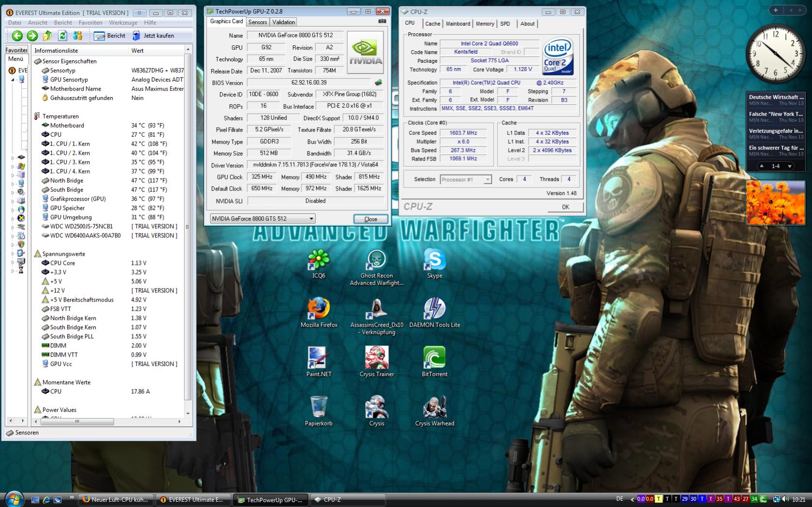Image resolution: width=812 pixels, height=507 pixels.
Task: Refresh the EVEREST sensor readings
Action: click(62, 35)
